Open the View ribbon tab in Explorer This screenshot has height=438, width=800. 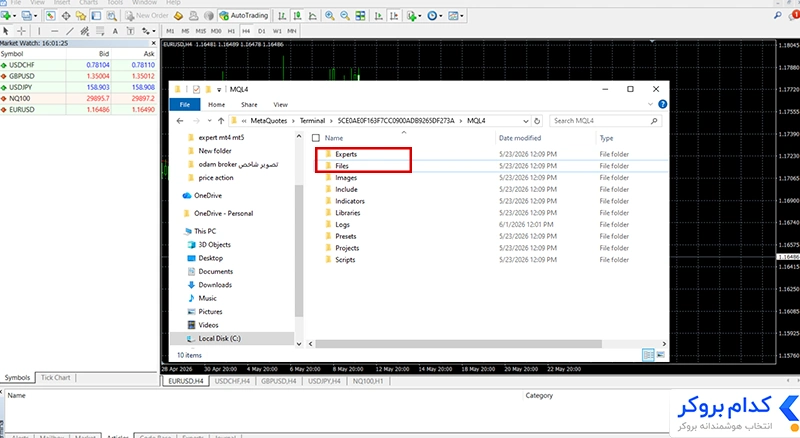(280, 105)
